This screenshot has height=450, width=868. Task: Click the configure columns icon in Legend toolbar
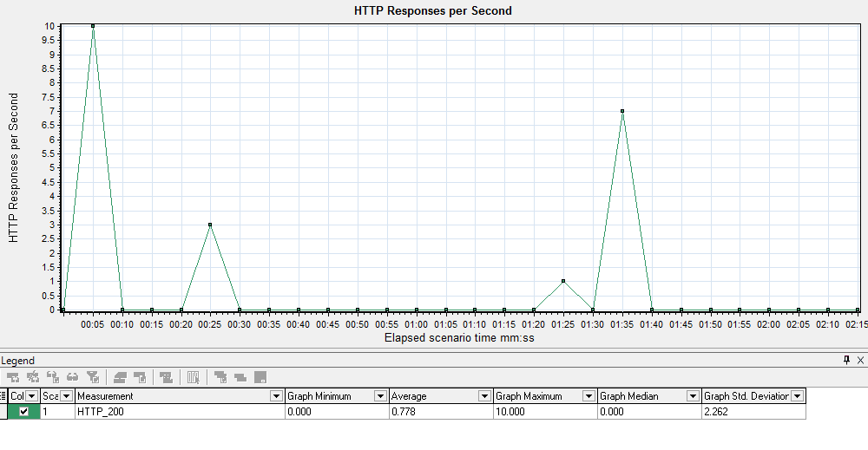(x=194, y=377)
